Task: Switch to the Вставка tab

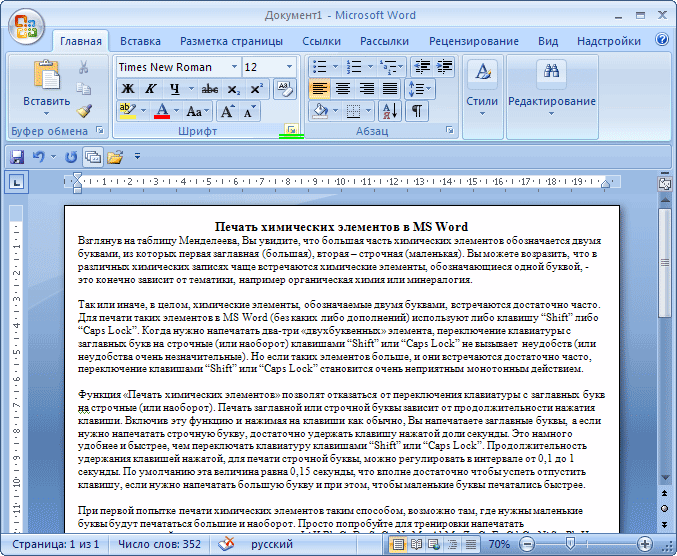Action: pos(140,41)
